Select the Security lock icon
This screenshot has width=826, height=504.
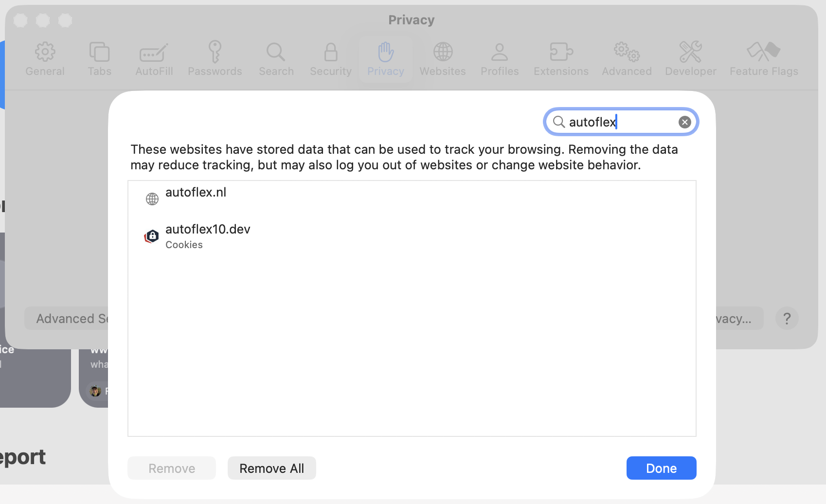tap(331, 52)
